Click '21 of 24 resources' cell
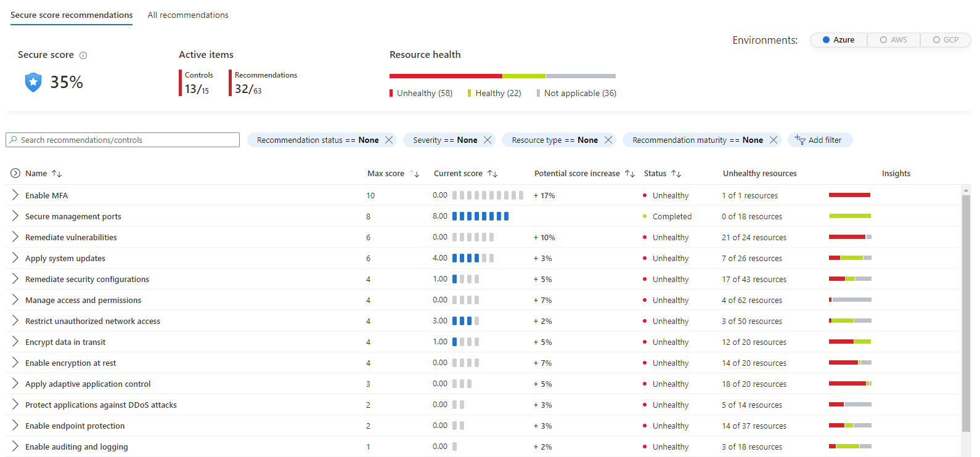 pos(754,237)
